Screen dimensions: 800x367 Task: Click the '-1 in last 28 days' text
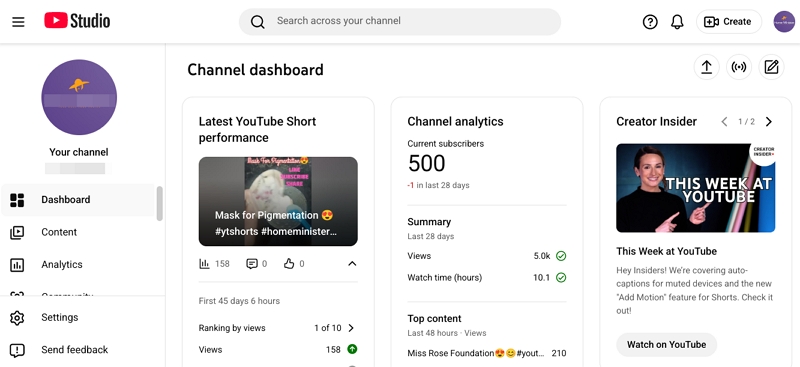[x=438, y=185]
